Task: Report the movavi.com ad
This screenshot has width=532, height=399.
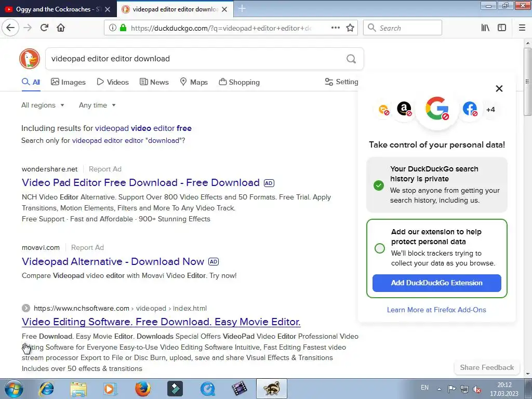Action: click(87, 248)
